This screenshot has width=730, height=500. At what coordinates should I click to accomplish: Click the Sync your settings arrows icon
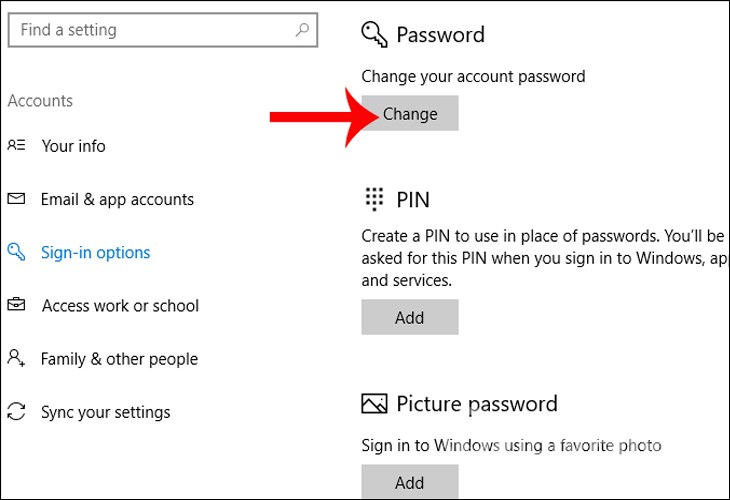click(x=16, y=411)
